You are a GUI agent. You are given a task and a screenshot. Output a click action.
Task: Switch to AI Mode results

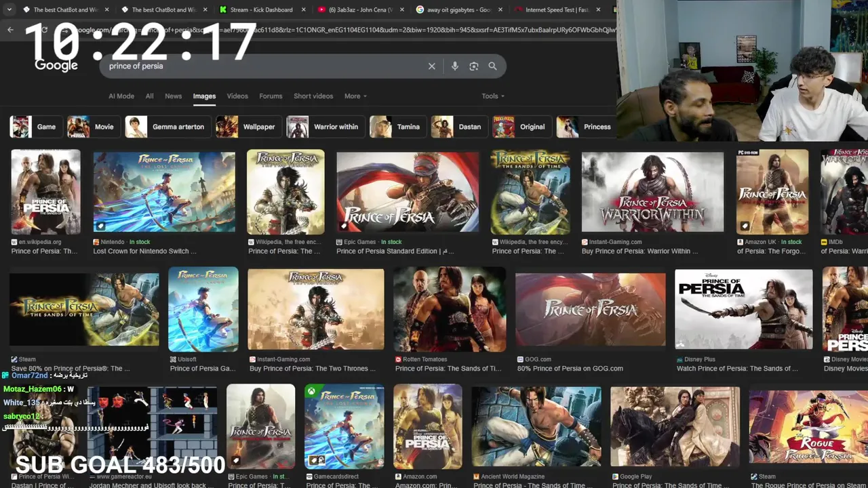[x=121, y=96]
